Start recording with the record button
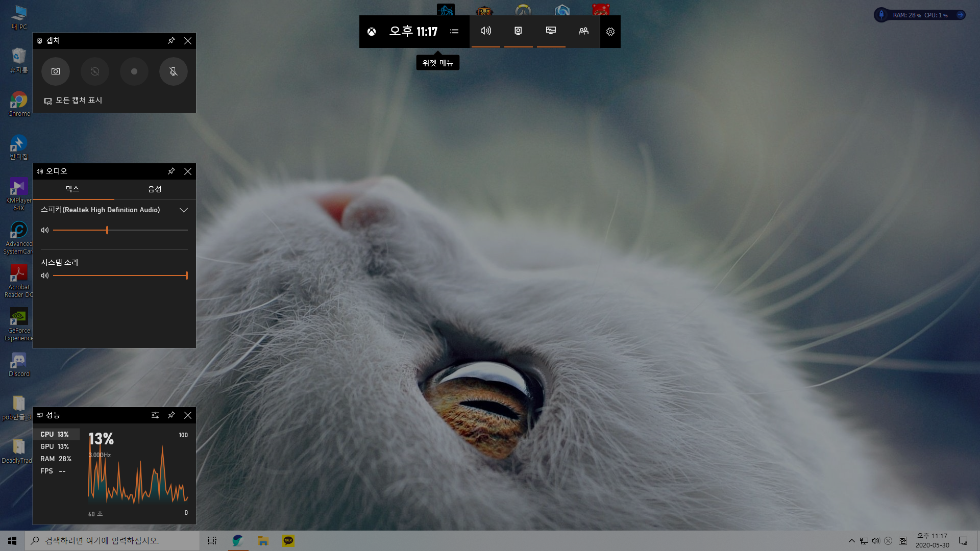980x551 pixels. (134, 71)
